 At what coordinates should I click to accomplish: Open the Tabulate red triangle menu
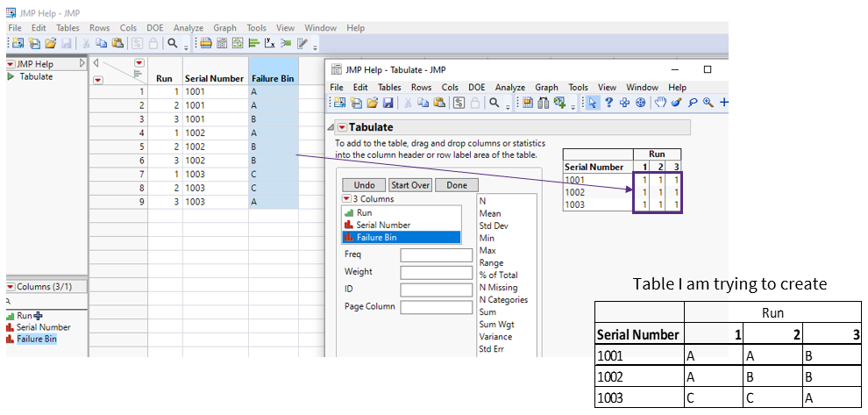click(342, 128)
